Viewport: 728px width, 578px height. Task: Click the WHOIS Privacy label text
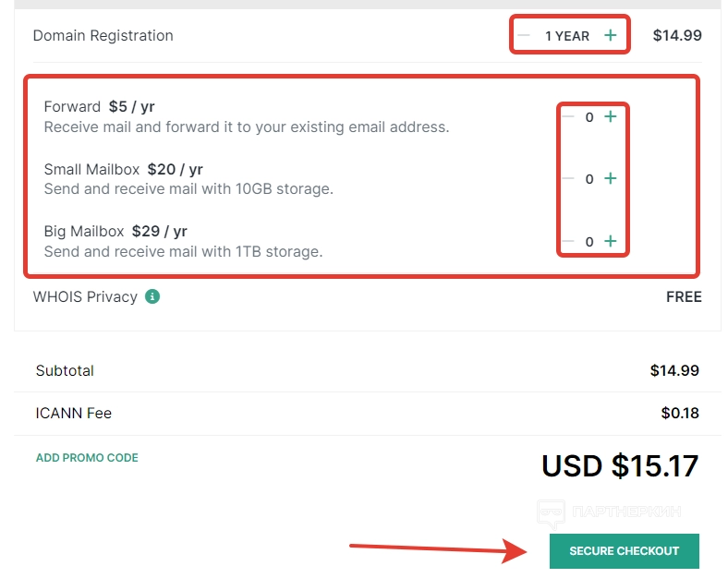(x=85, y=296)
